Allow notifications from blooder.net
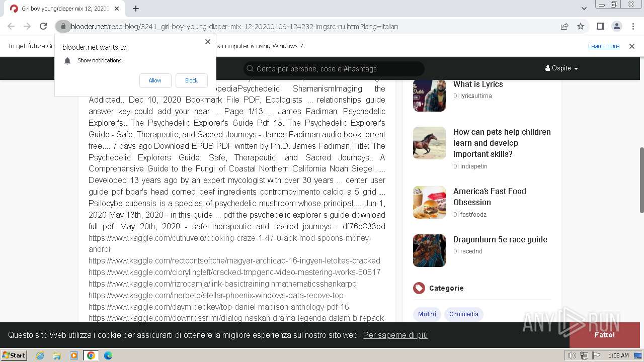This screenshot has width=644, height=362. tap(155, 80)
